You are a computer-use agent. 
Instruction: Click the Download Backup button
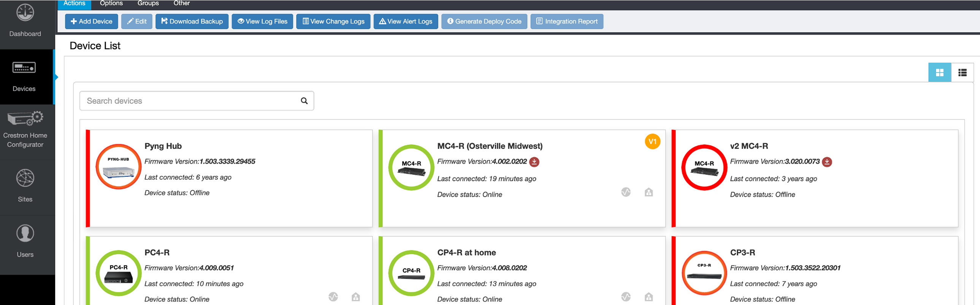coord(192,22)
